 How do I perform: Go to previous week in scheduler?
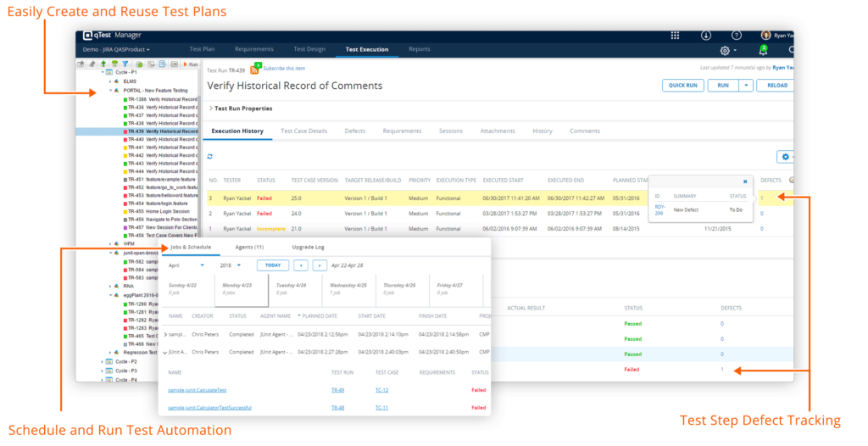click(301, 265)
